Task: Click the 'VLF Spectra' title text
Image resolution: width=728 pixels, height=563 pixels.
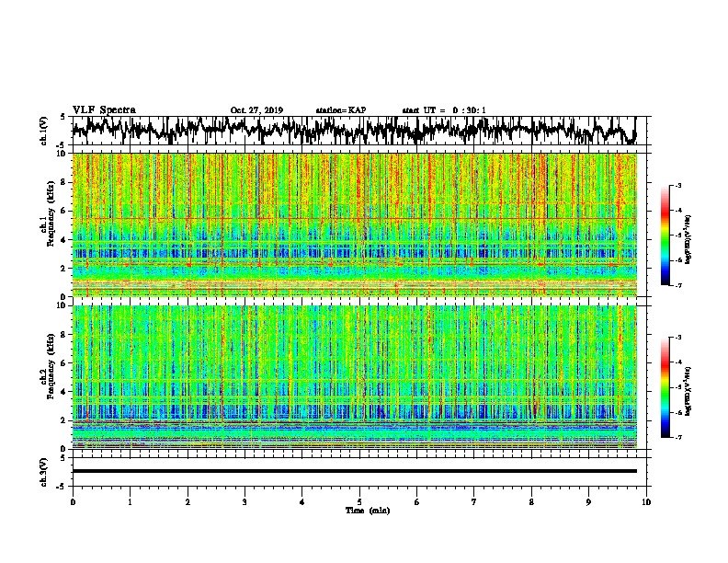Action: pos(104,110)
